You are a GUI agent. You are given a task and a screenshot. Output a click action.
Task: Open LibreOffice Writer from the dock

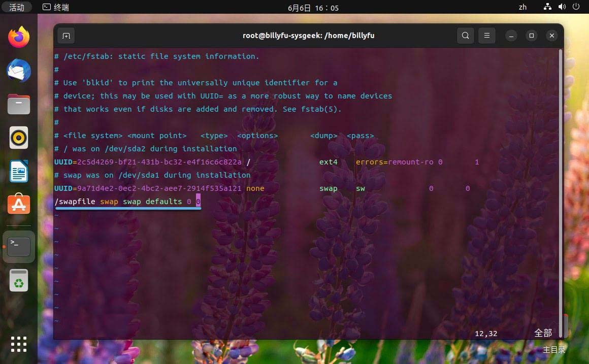click(x=18, y=172)
